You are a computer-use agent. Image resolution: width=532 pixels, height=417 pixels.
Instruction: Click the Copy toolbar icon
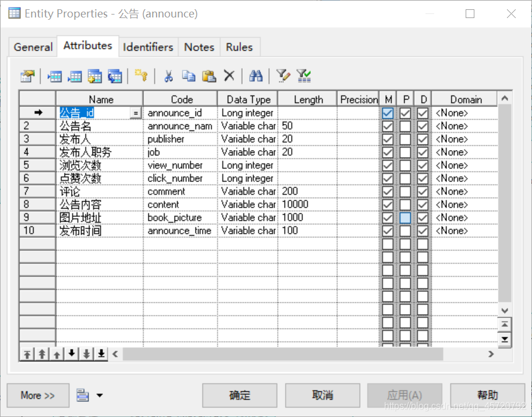click(189, 76)
